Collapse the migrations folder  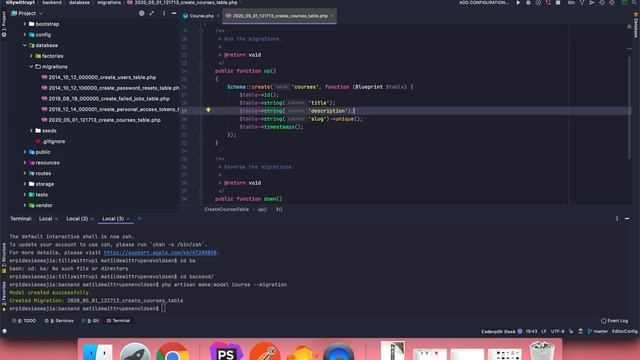(x=31, y=67)
